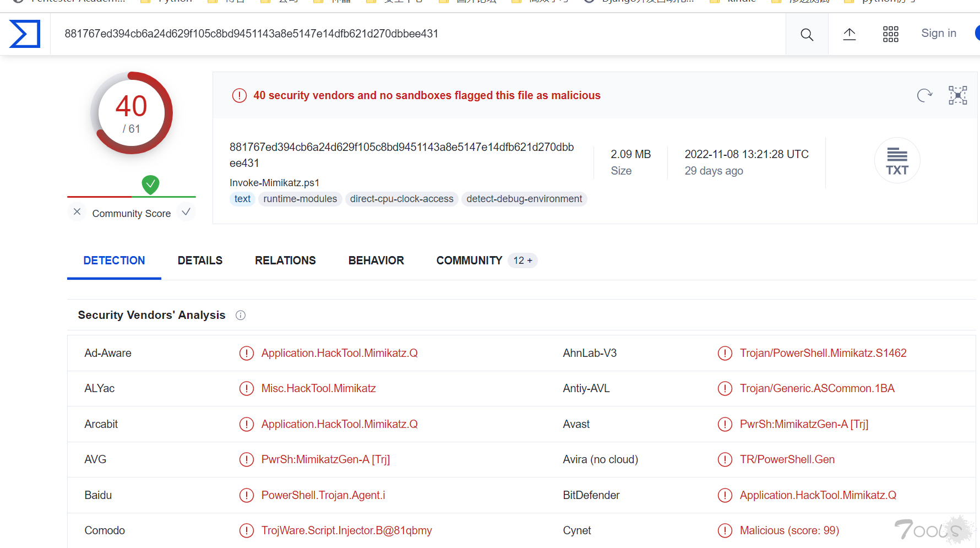The image size is (980, 548).
Task: Click the hash search input field
Action: [417, 34]
